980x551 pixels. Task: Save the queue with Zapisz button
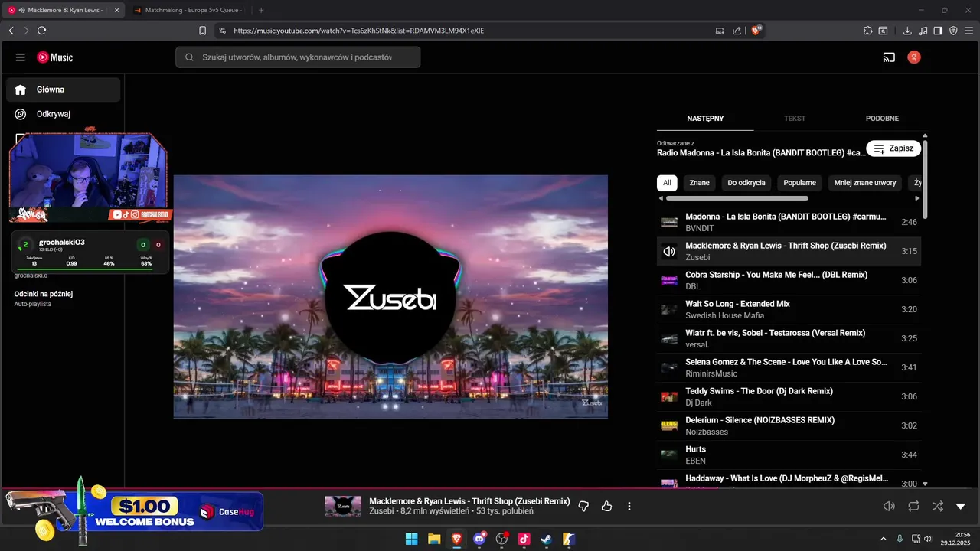(893, 148)
